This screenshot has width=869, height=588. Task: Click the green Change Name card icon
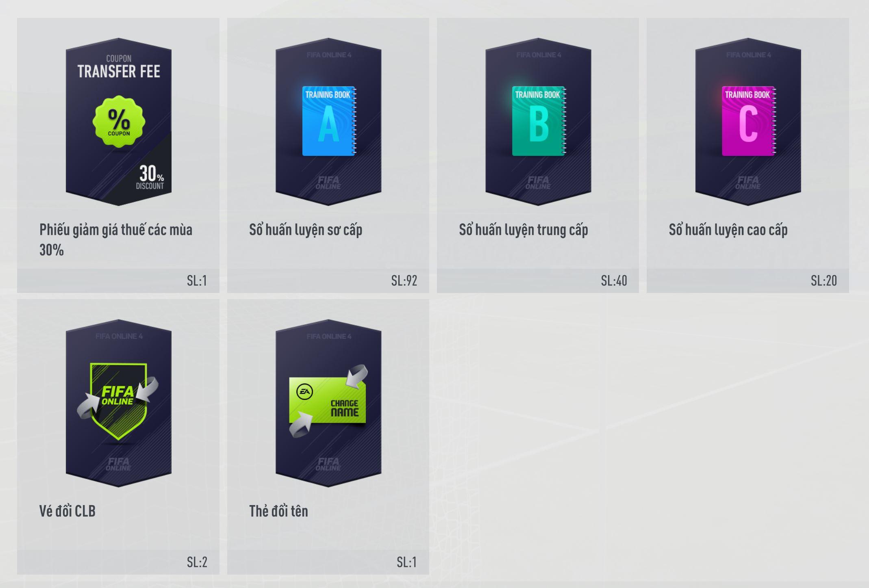coord(328,401)
